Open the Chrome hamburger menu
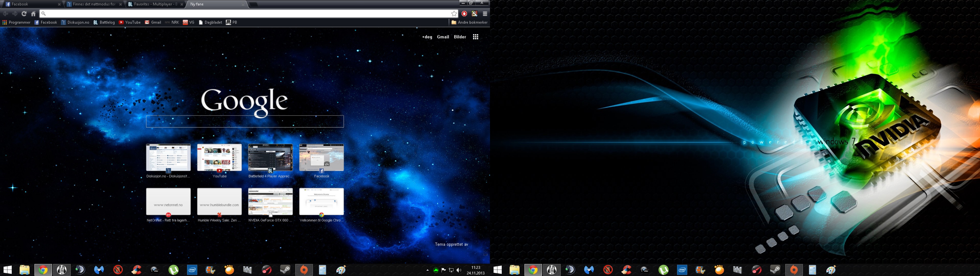 (485, 14)
